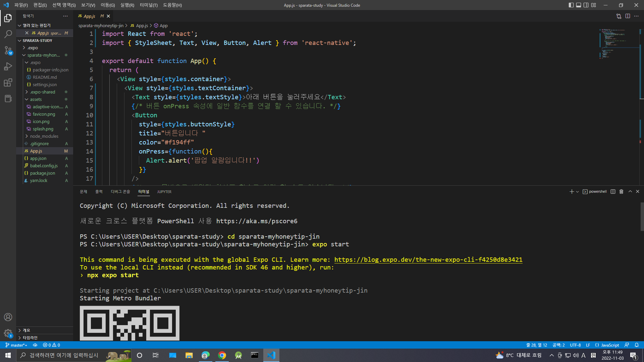Open the terminal launch profile dropdown
Image resolution: width=644 pixels, height=362 pixels.
(x=577, y=192)
